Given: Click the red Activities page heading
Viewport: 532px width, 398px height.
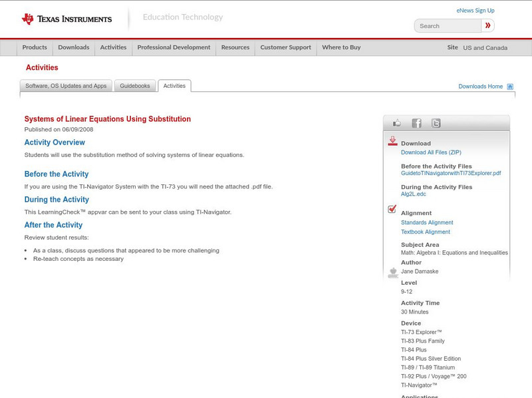Looking at the screenshot, I should (x=42, y=67).
